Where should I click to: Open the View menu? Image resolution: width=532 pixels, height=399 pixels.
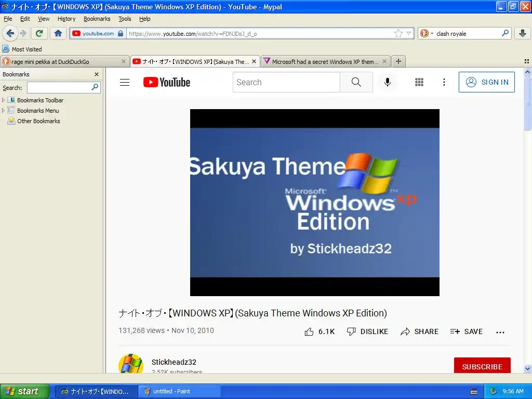point(44,19)
